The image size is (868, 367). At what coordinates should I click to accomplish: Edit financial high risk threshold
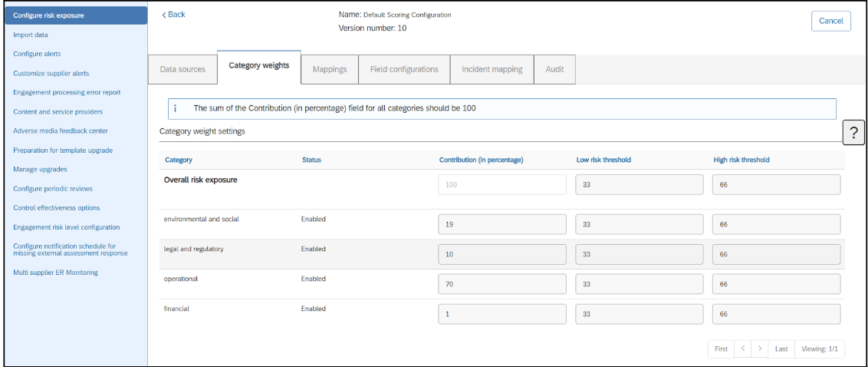coord(776,314)
